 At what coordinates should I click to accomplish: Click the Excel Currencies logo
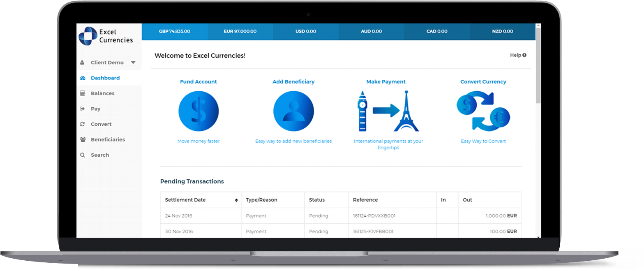106,36
